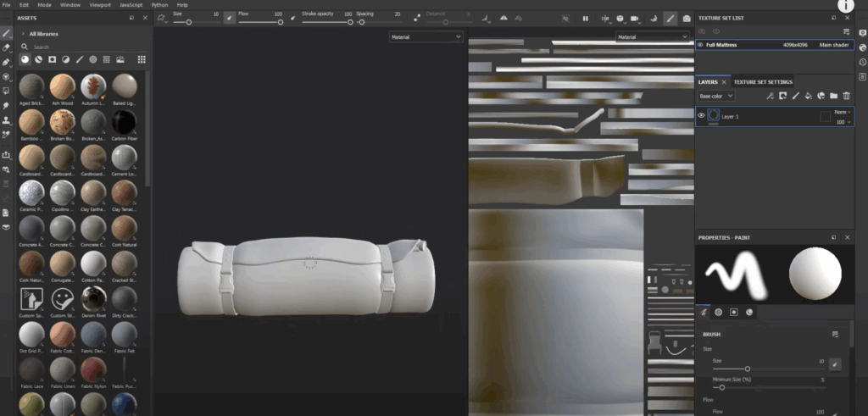Viewport: 868px width, 416px height.
Task: Toggle size pen pressure button in toolbar
Action: (x=229, y=19)
